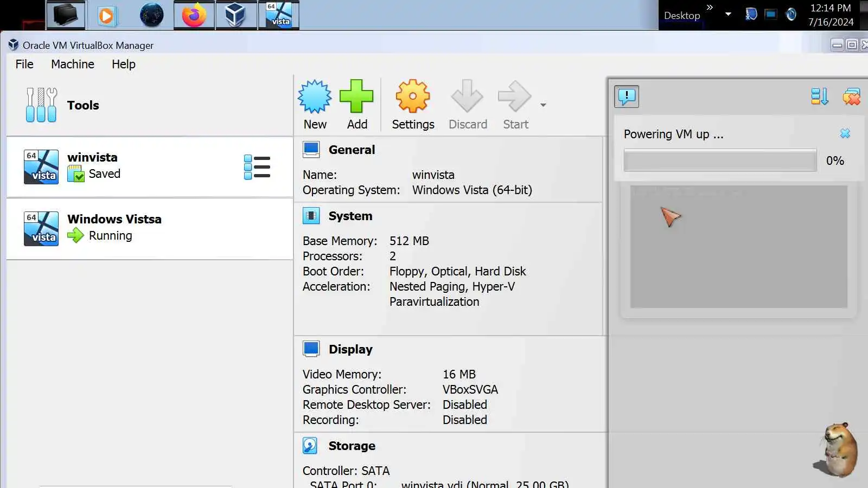Screen dimensions: 868x488
Task: Click the Operating System value Windows Vista (64-bit)
Action: tap(472, 190)
